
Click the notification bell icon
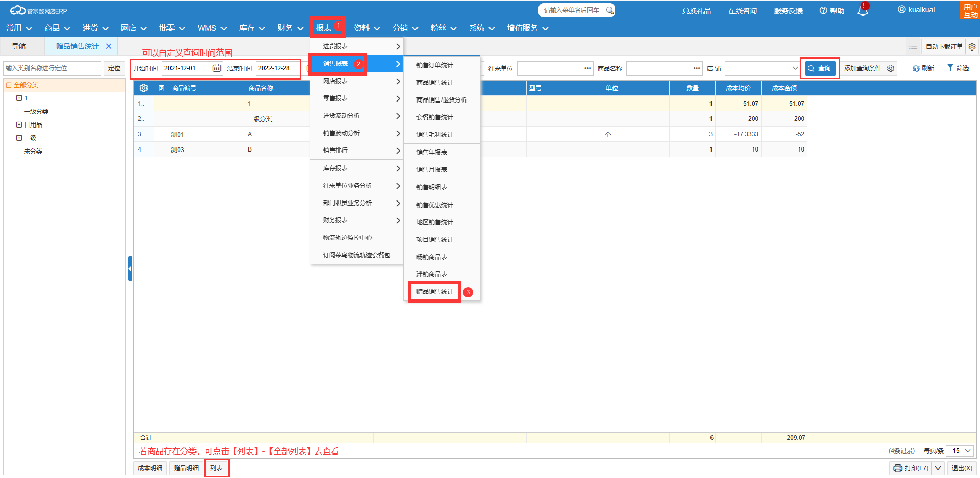coord(863,11)
